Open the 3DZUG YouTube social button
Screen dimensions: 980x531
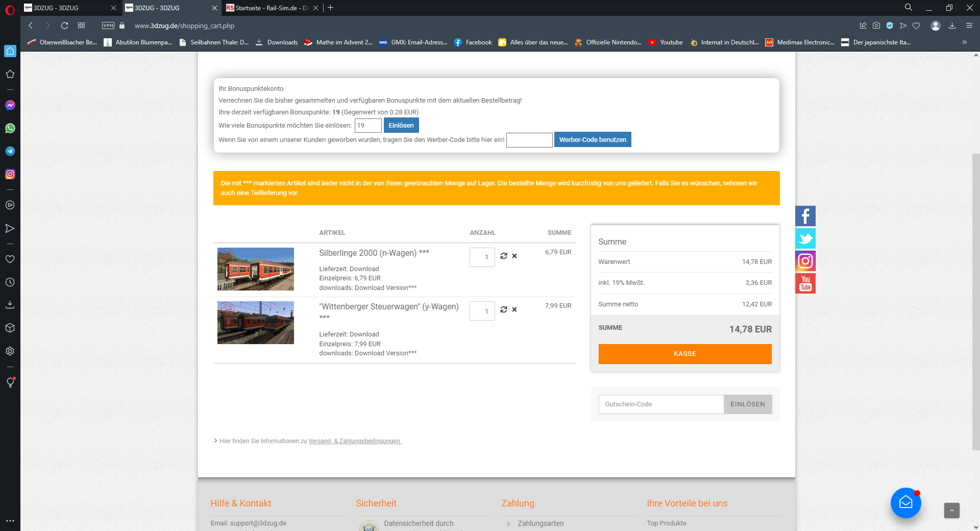(x=805, y=283)
